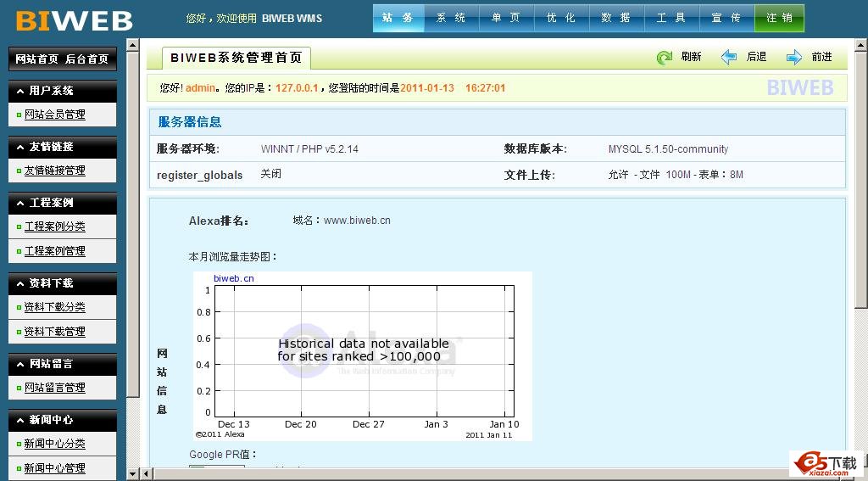Select the BIWEB系统管理首页 page tab
868x481 pixels.
[236, 58]
